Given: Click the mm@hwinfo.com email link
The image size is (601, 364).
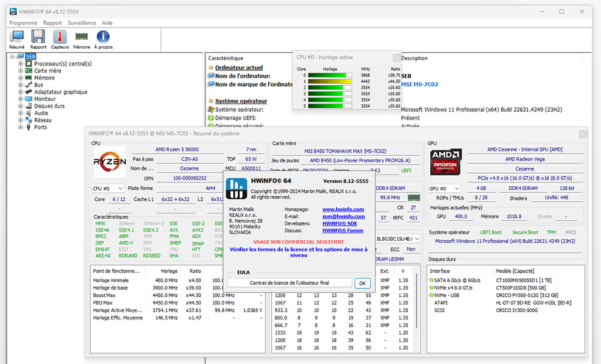Looking at the screenshot, I should pyautogui.click(x=343, y=216).
